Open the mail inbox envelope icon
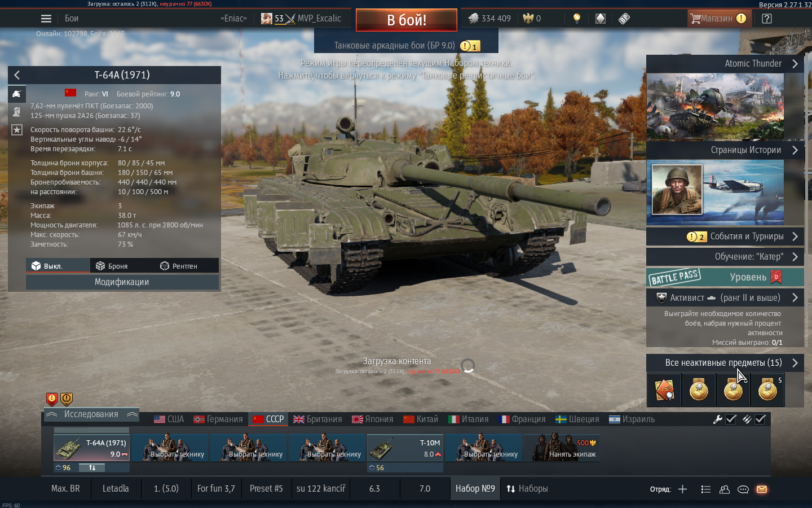Screen dimensions: 812x508 [762, 489]
